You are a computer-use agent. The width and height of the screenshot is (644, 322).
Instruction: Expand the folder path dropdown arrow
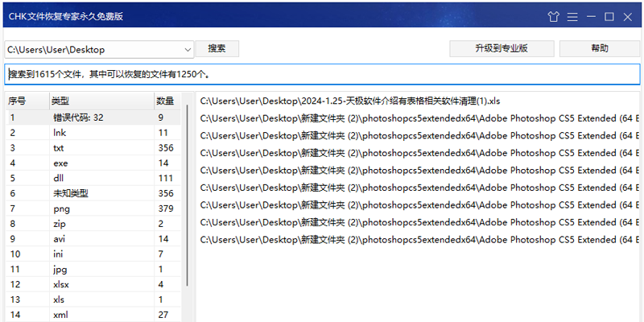pyautogui.click(x=188, y=50)
